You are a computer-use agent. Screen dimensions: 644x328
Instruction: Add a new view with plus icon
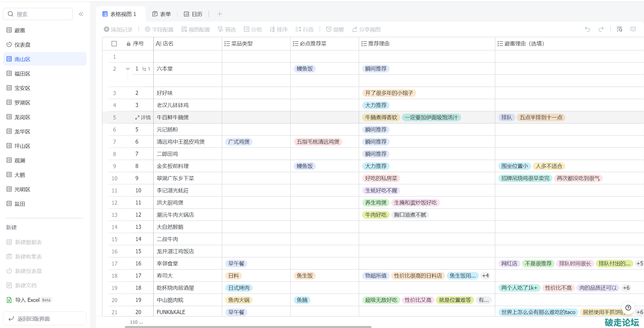click(x=220, y=14)
